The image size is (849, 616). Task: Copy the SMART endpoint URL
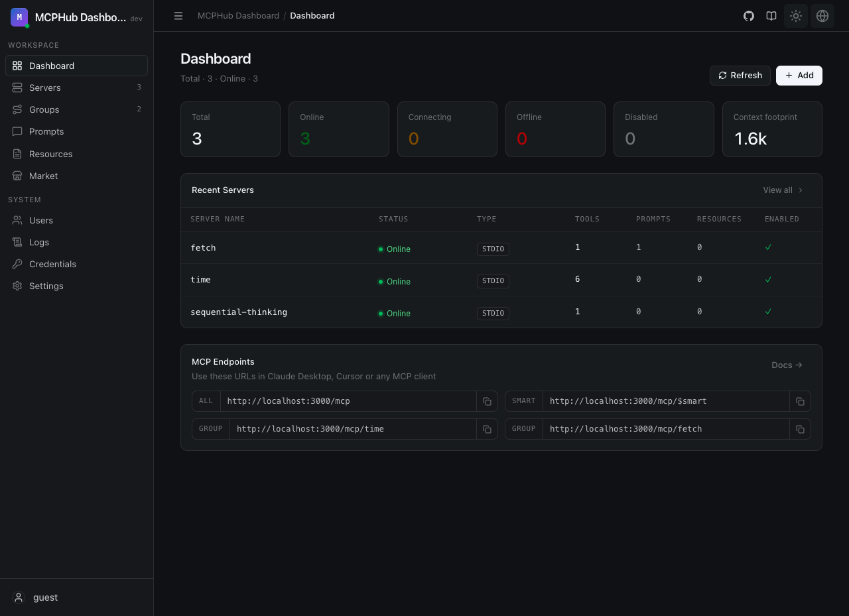click(x=800, y=401)
